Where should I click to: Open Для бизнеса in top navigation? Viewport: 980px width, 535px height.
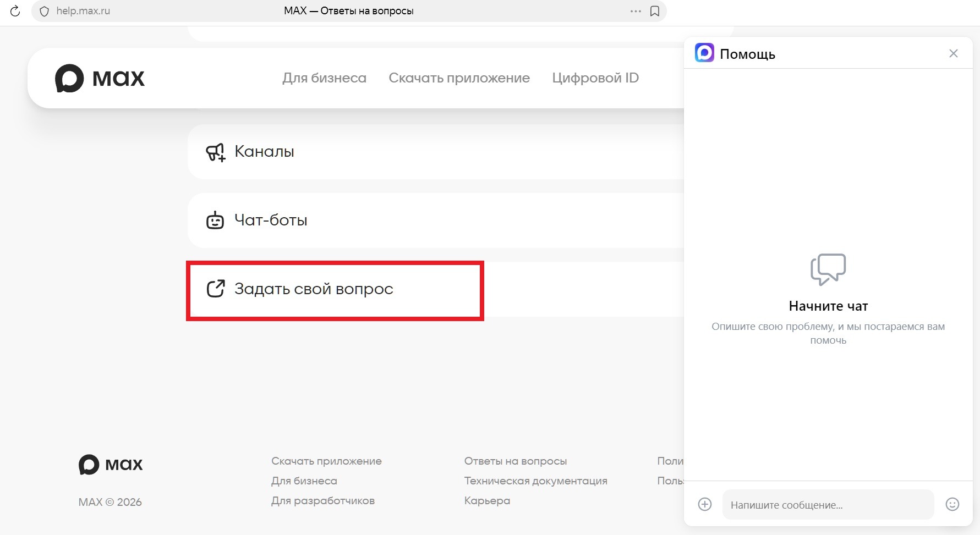coord(324,78)
